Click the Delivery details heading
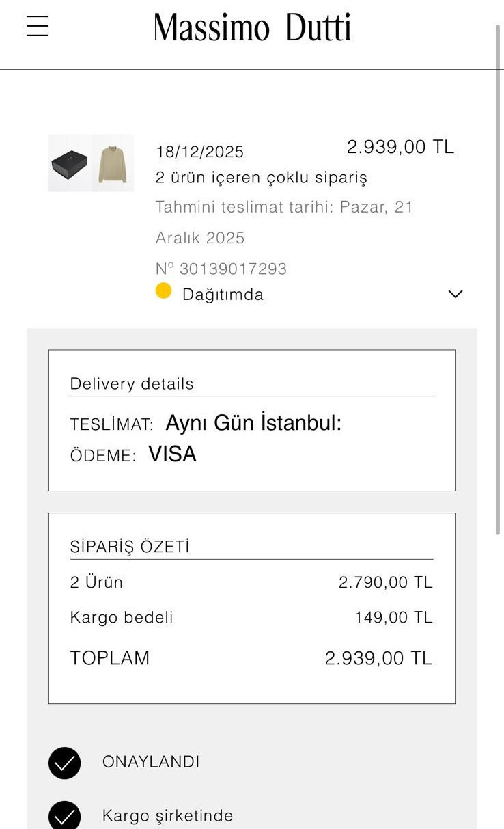 click(x=132, y=384)
